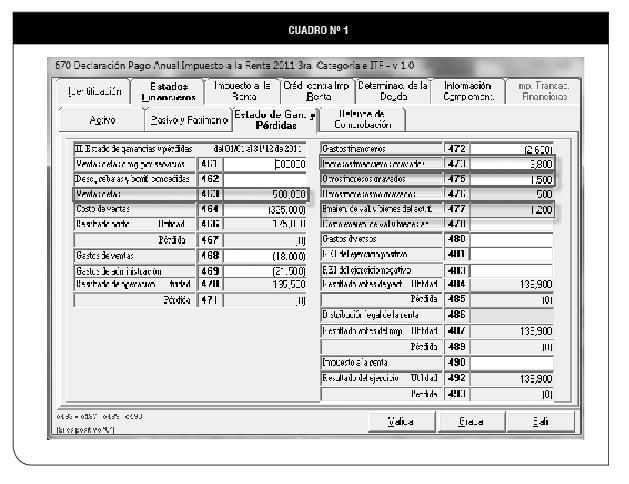This screenshot has height=484, width=629.
Task: Select the empty field of casilla 478
Action: 511,224
